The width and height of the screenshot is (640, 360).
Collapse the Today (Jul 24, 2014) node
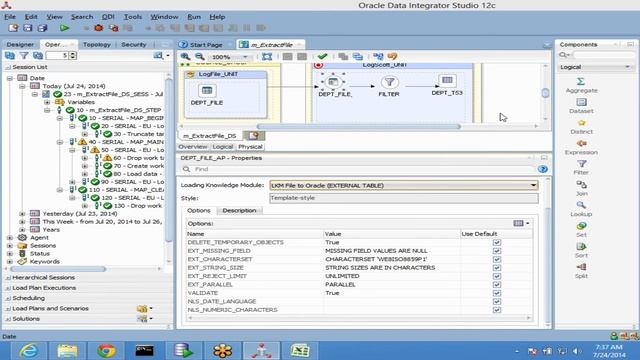(x=22, y=86)
